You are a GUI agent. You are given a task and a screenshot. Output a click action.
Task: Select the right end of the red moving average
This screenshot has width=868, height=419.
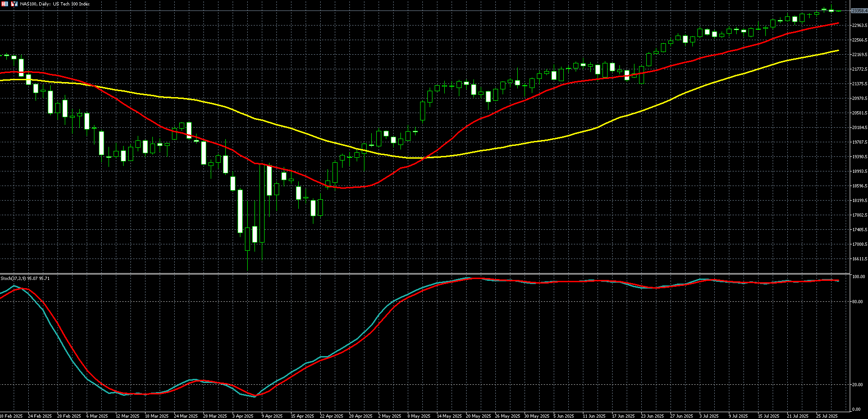pyautogui.click(x=838, y=23)
